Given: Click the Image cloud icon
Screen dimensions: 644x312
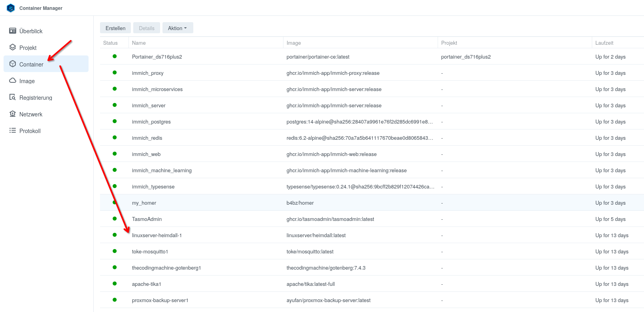Looking at the screenshot, I should coord(13,81).
